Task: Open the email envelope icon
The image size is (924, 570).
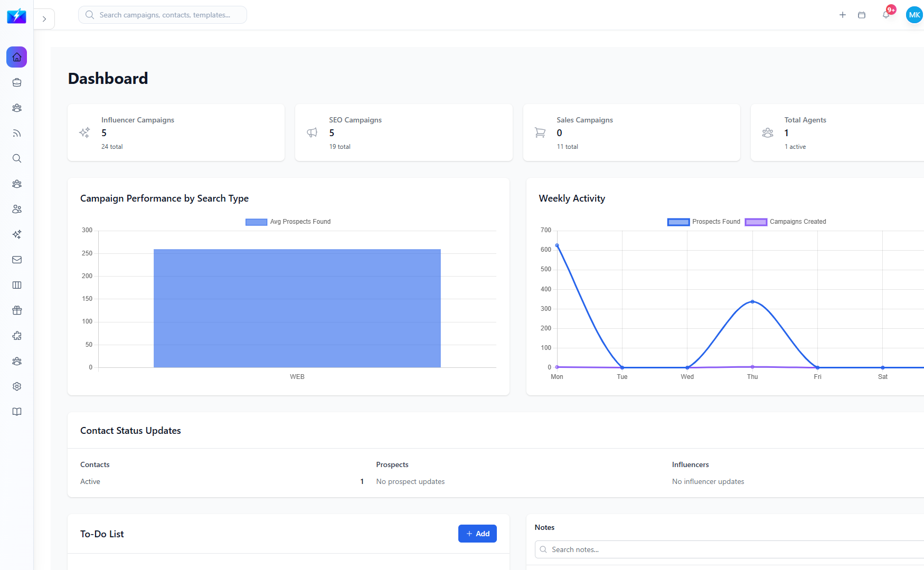Action: click(16, 260)
